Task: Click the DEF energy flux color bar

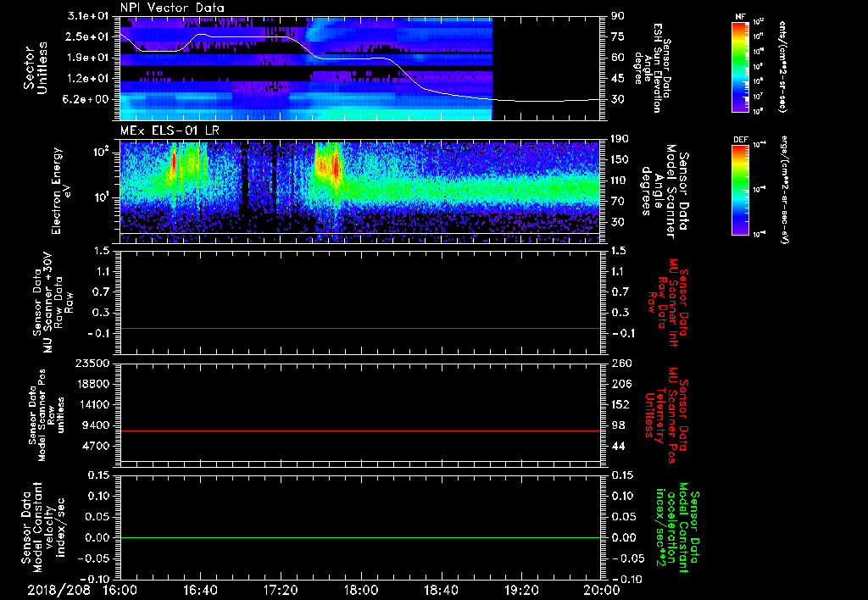Action: 741,189
